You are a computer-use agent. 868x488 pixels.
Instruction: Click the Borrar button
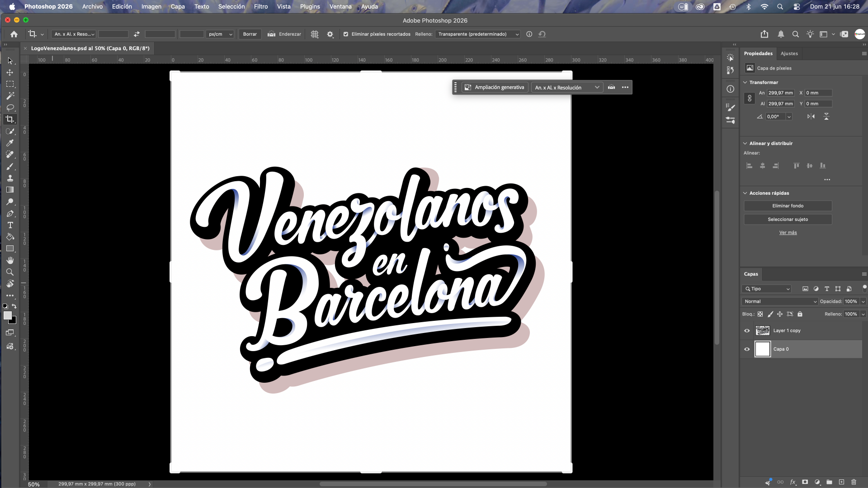[250, 34]
